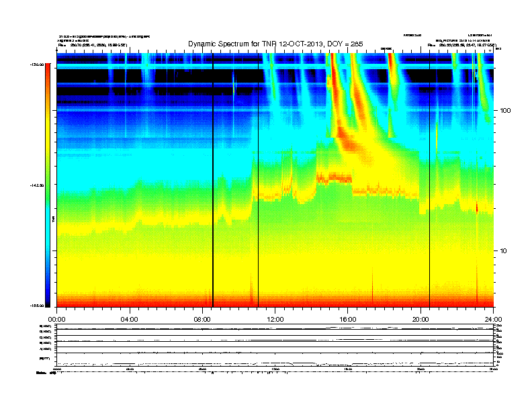Click the 12:00 time axis label
This screenshot has height=411, width=532.
click(x=275, y=320)
